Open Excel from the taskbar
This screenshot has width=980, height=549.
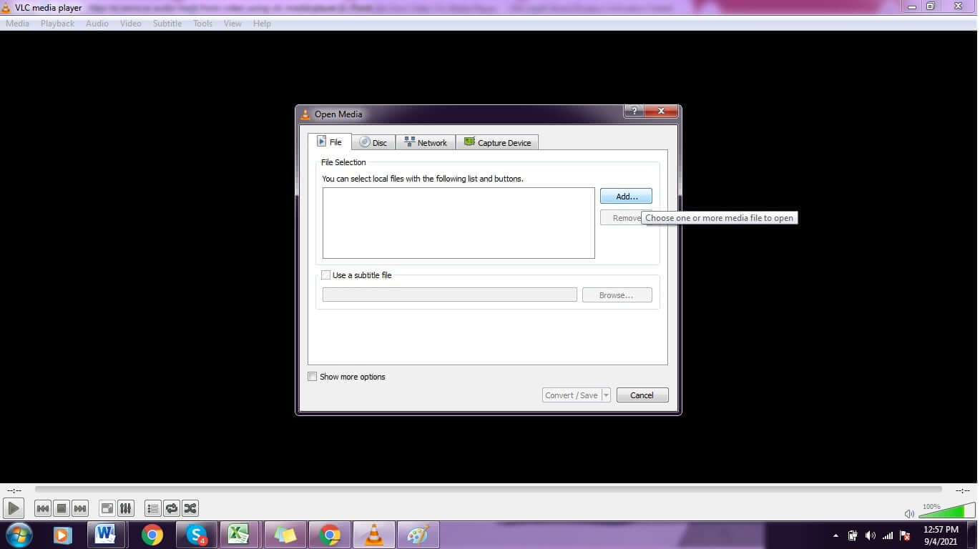(239, 535)
